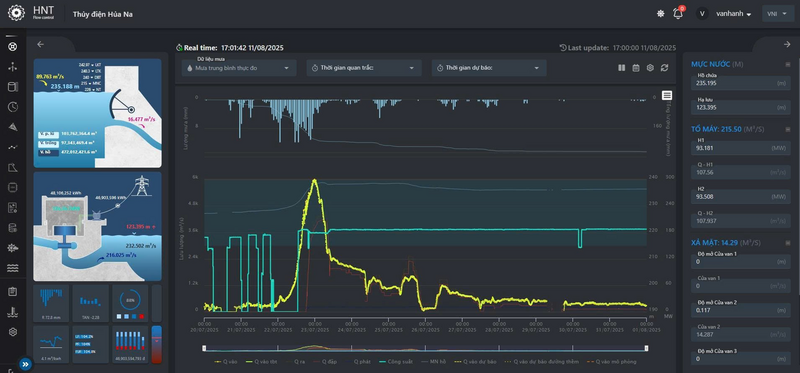The width and height of the screenshot is (800, 373).
Task: Open the calendar icon above chart
Action: click(x=636, y=68)
